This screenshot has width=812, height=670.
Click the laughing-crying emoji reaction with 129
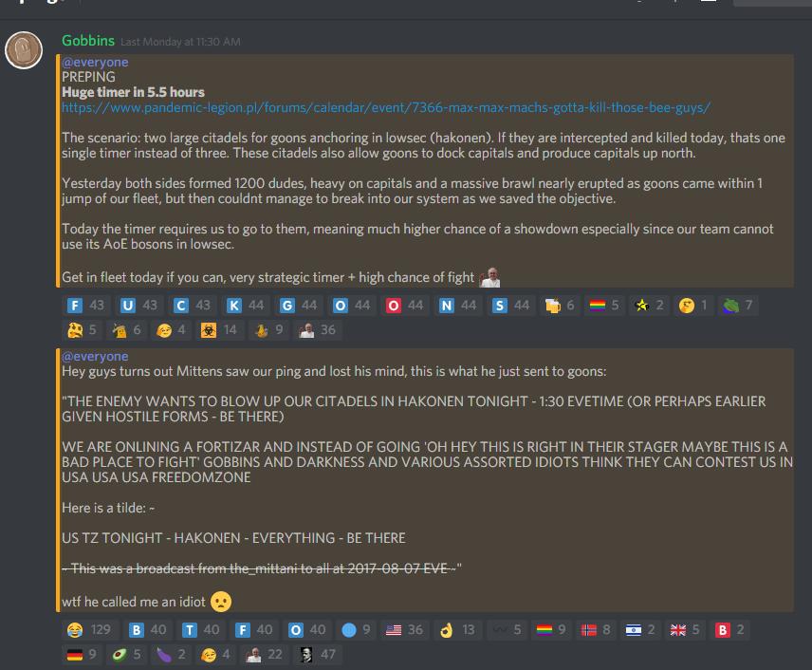[90, 629]
